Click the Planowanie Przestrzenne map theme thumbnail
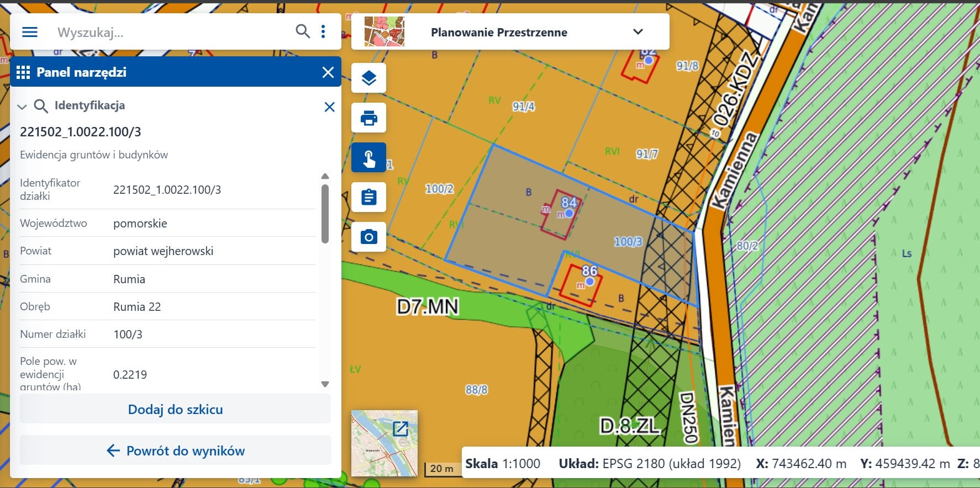 pos(384,31)
